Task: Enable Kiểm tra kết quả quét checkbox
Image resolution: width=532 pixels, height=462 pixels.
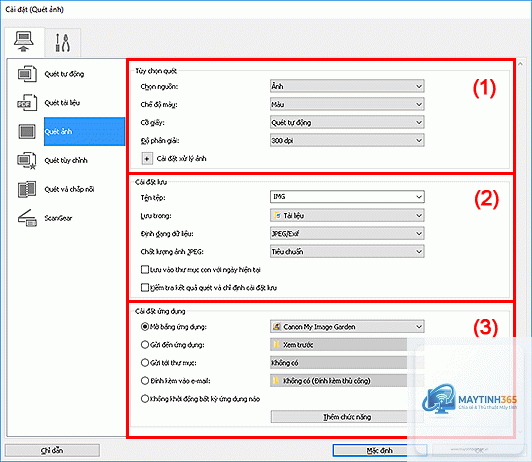Action: point(145,288)
